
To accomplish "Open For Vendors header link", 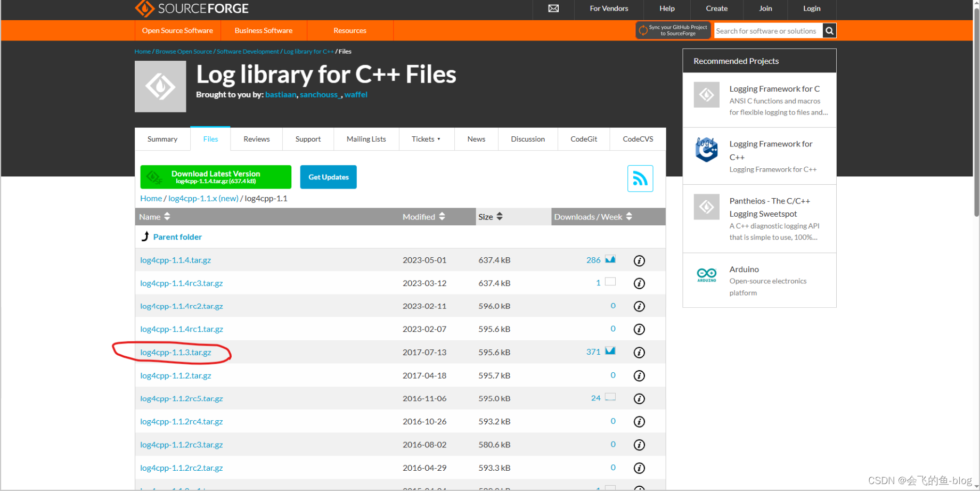I will (x=609, y=9).
